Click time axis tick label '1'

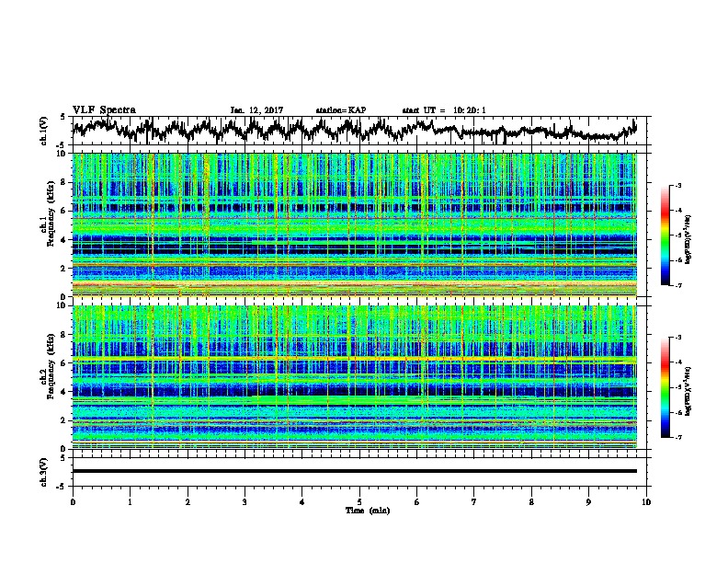130,502
